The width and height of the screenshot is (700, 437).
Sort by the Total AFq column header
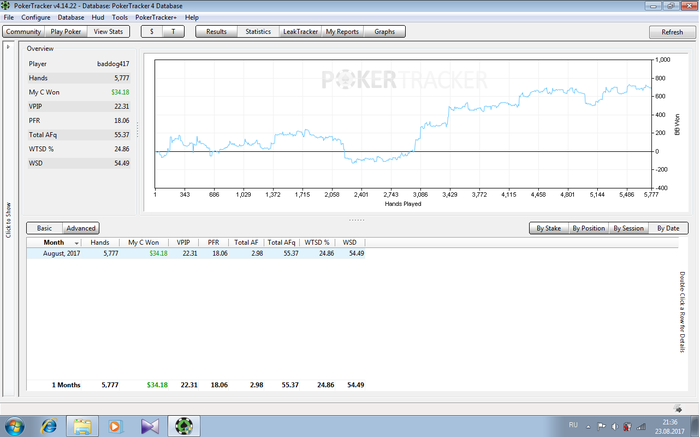click(x=281, y=242)
